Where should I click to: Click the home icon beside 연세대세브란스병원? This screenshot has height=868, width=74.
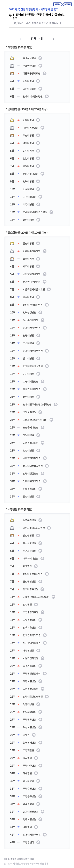click(47, 96)
